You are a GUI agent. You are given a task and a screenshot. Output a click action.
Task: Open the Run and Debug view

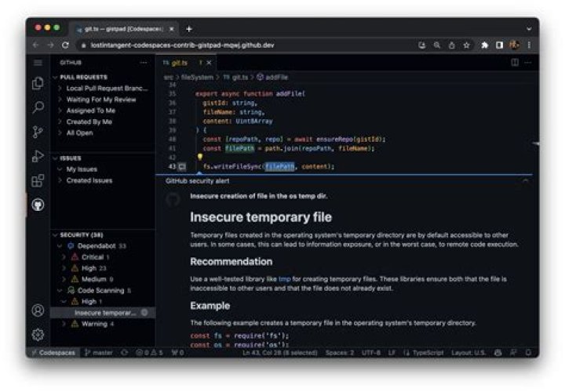[38, 156]
